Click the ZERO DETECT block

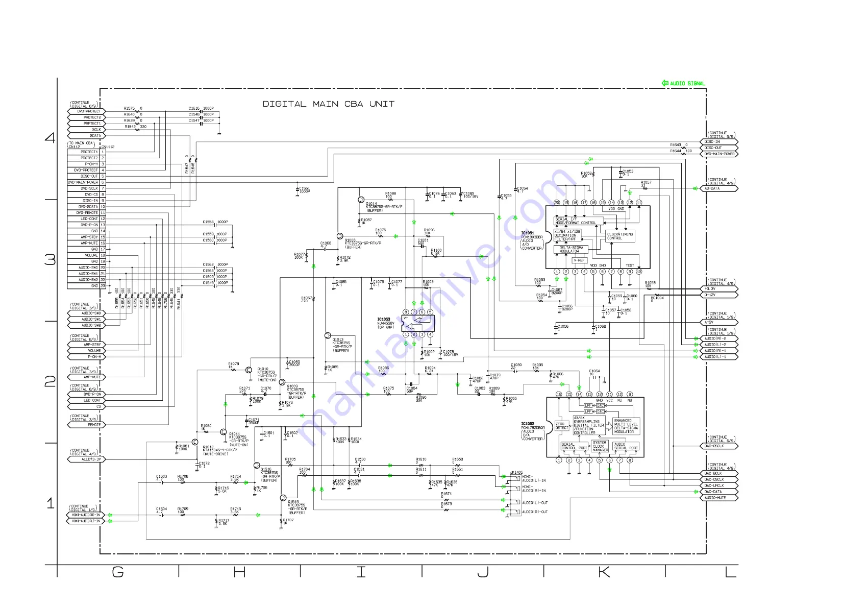pos(561,426)
